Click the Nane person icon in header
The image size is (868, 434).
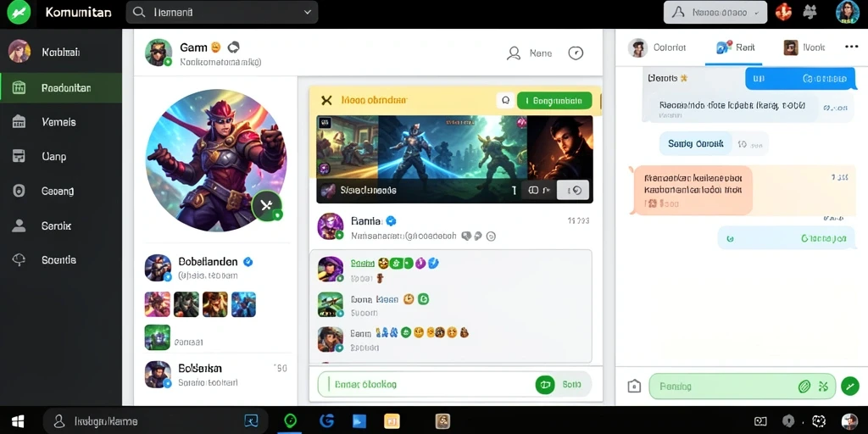[x=514, y=53]
